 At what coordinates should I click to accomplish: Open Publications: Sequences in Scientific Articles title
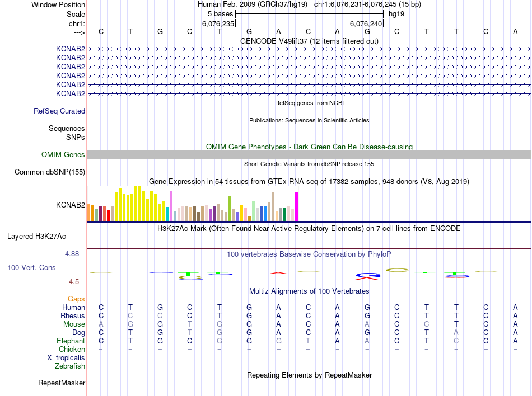(309, 120)
